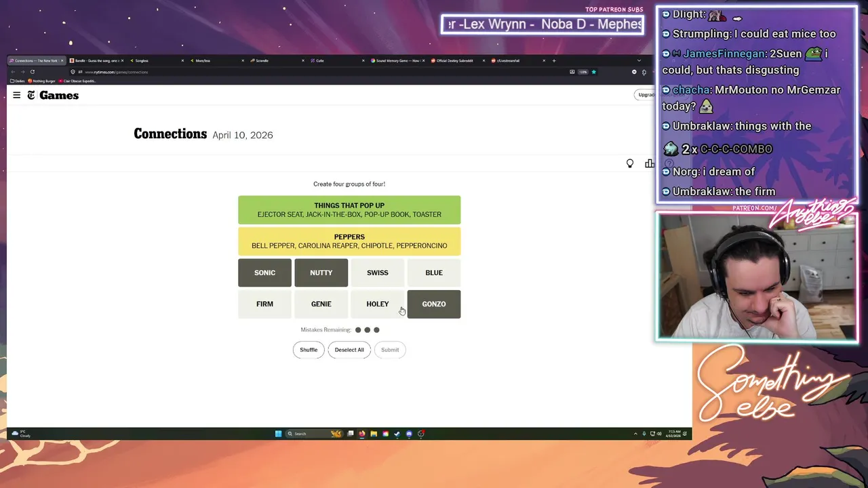This screenshot has height=488, width=868.
Task: Select the SONIC tile
Action: [264, 272]
